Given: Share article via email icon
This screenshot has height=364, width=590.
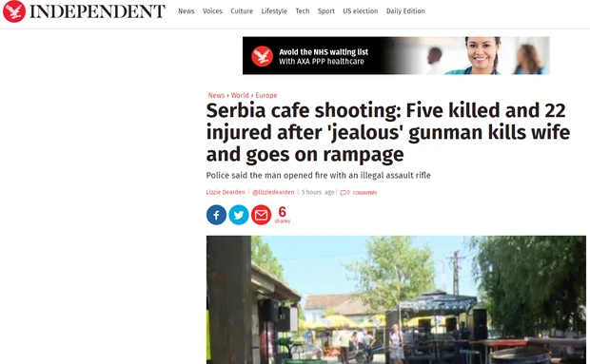Looking at the screenshot, I should (261, 215).
